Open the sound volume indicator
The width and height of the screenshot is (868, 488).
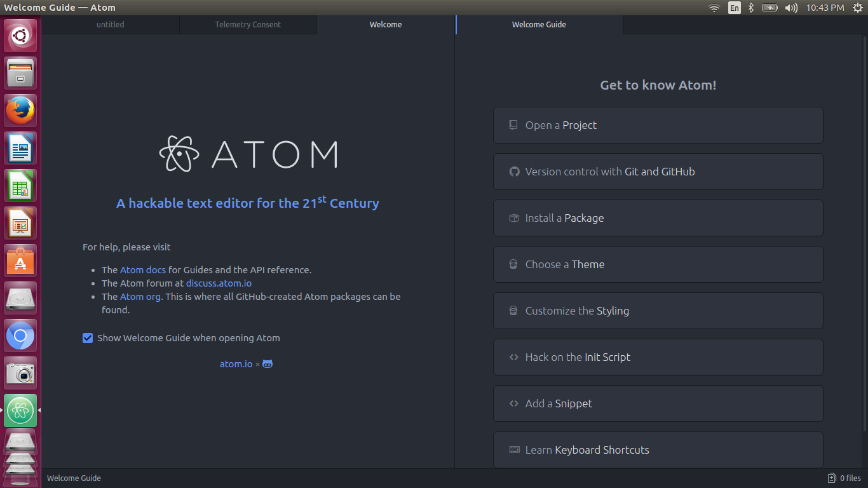click(x=791, y=8)
